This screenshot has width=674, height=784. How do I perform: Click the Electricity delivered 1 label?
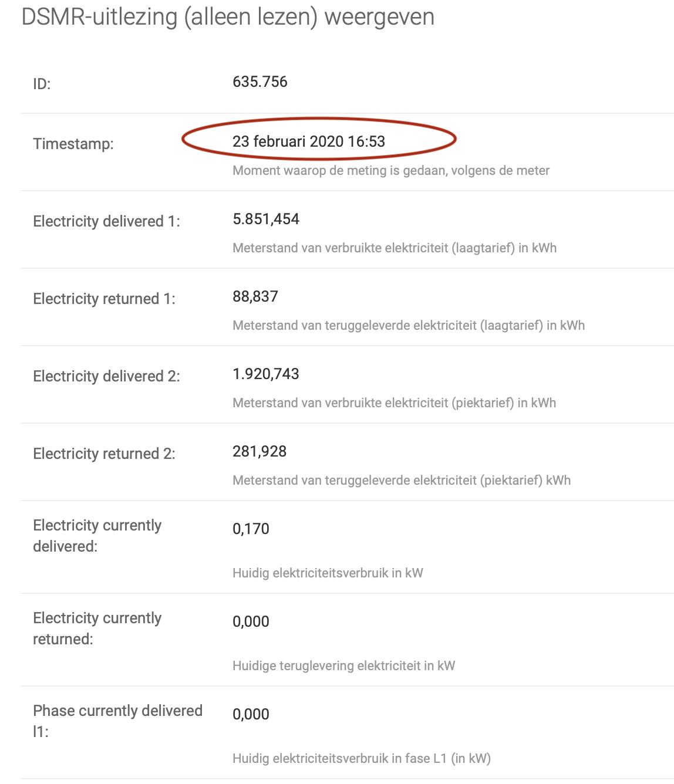pos(106,221)
